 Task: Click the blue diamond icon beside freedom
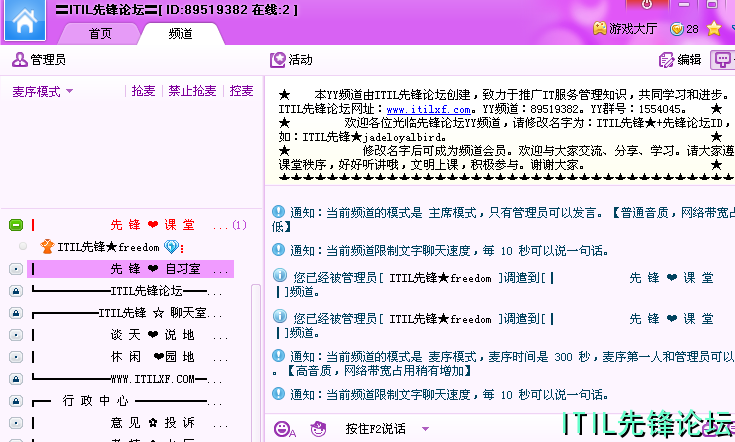[171, 247]
